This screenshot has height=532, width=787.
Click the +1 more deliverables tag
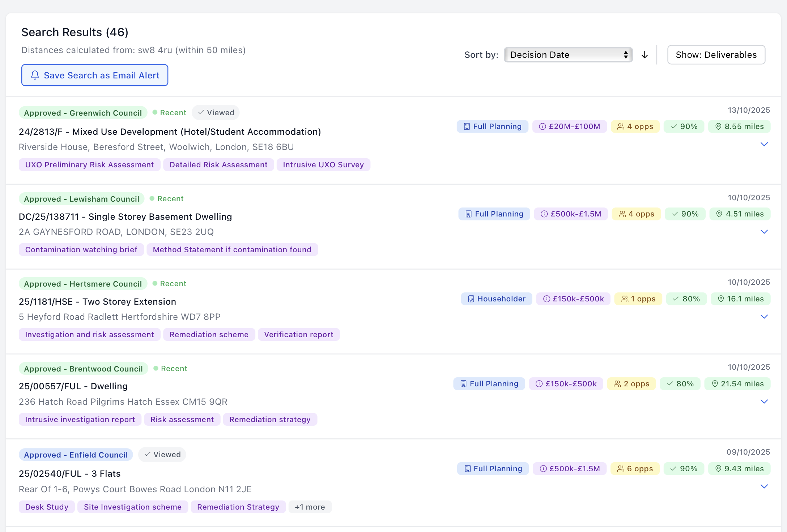pyautogui.click(x=310, y=507)
